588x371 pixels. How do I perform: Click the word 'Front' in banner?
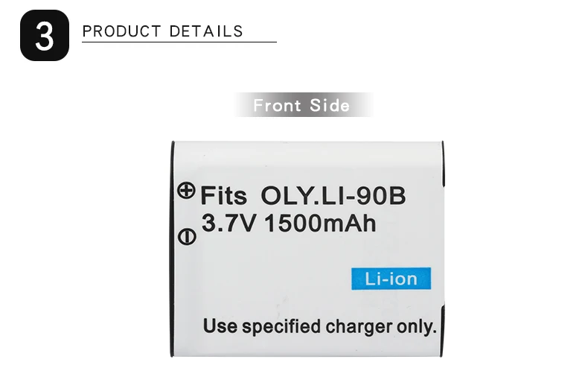pos(277,105)
